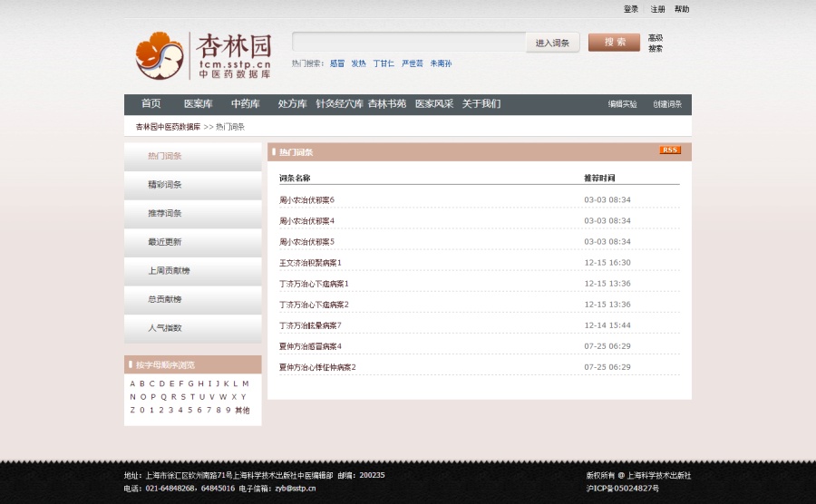Browse entries by digit 9

228,410
